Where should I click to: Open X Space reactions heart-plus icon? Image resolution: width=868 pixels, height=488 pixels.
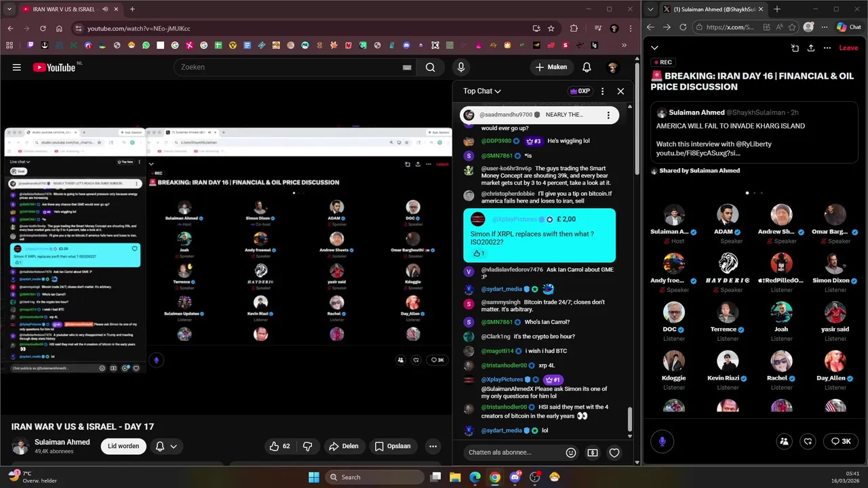pyautogui.click(x=808, y=441)
